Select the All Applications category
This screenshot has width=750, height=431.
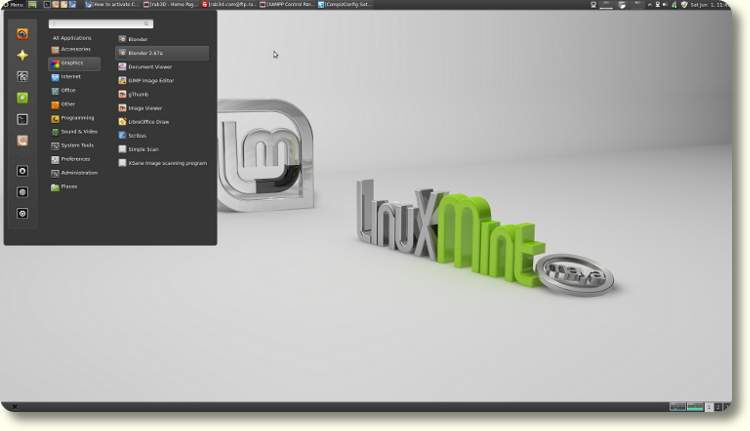tap(72, 38)
